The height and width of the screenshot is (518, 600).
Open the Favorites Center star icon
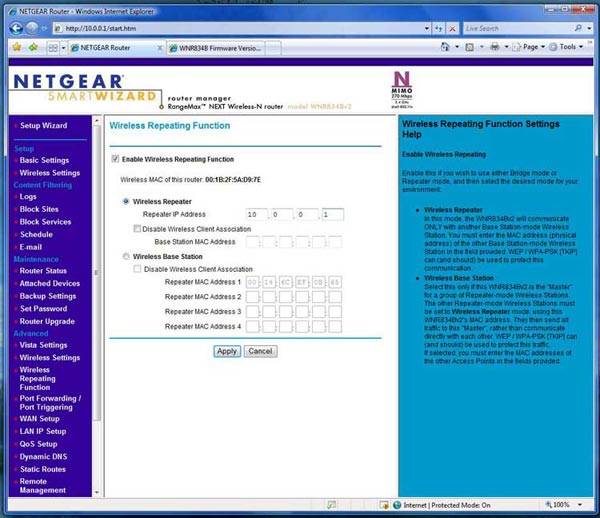(x=17, y=47)
